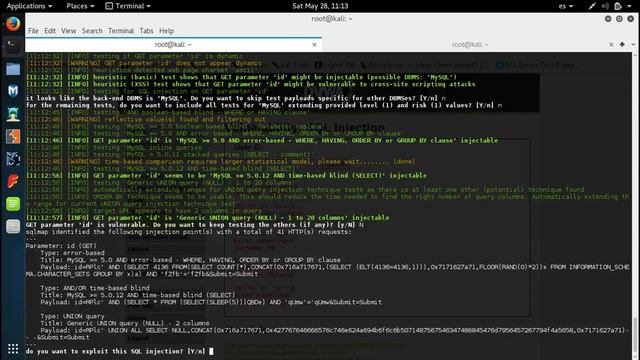Open the Help menu

(x=167, y=31)
